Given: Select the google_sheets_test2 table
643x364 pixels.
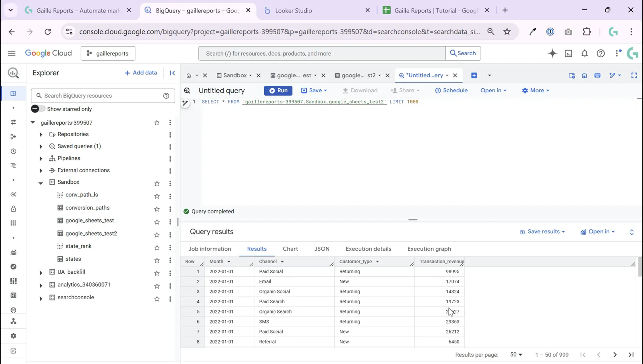Looking at the screenshot, I should coord(91,233).
